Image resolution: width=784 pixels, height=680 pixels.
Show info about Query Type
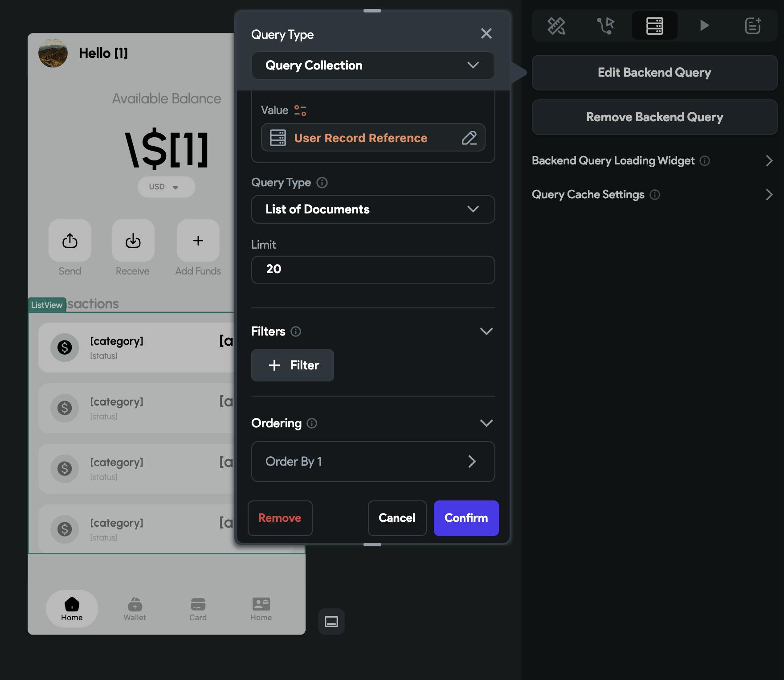(x=322, y=183)
